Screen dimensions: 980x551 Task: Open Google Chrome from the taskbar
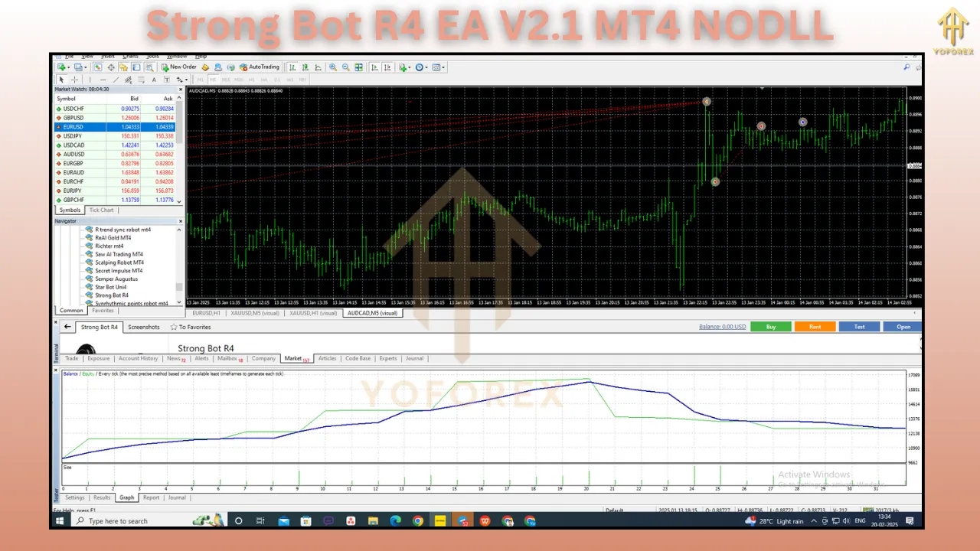pos(418,521)
